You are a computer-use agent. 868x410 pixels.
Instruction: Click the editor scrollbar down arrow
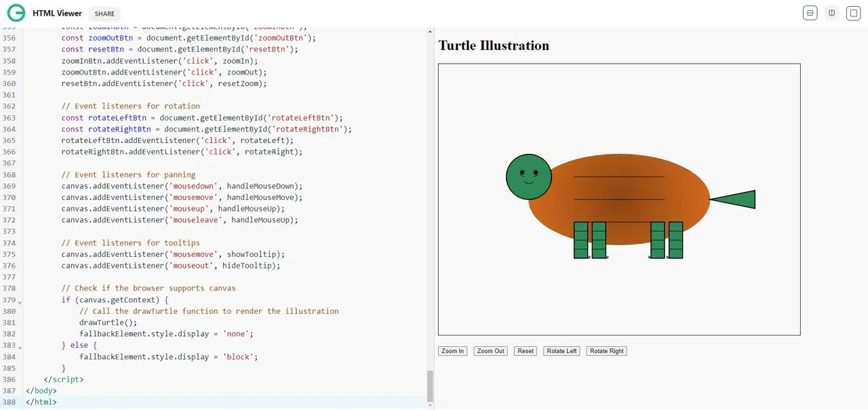tap(429, 405)
